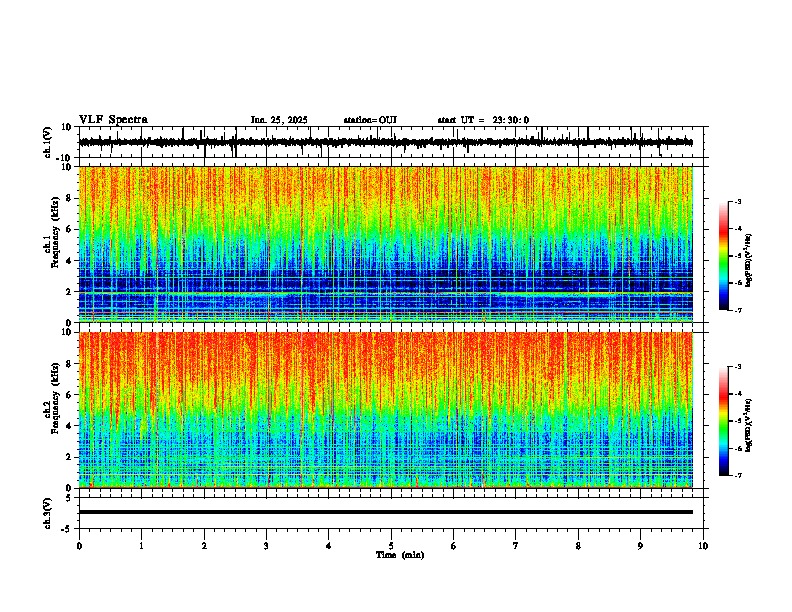The width and height of the screenshot is (792, 612).
Task: Click inside the ch.2 spectrogram panel
Action: pos(386,410)
